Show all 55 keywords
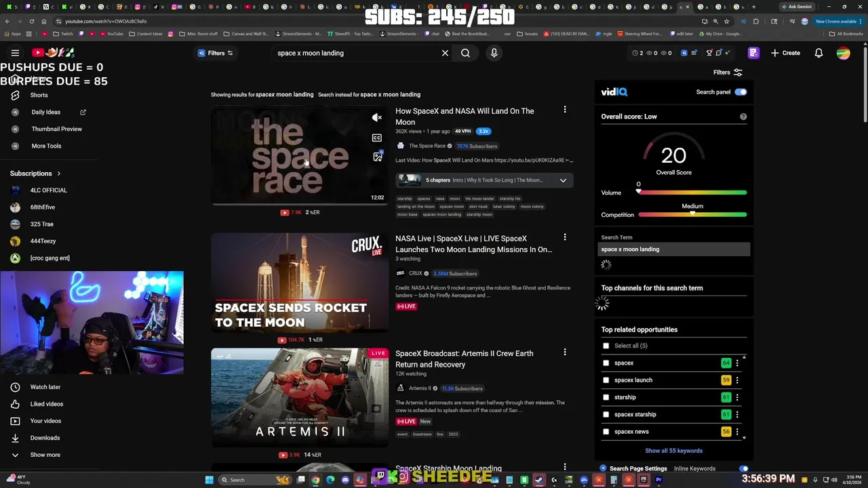Image resolution: width=868 pixels, height=488 pixels. pyautogui.click(x=673, y=451)
